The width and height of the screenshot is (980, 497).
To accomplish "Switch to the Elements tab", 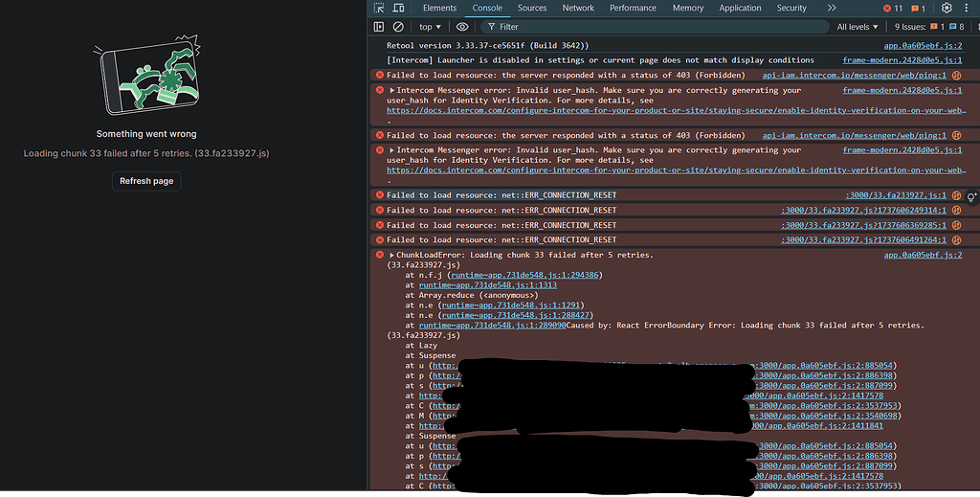I will [439, 8].
